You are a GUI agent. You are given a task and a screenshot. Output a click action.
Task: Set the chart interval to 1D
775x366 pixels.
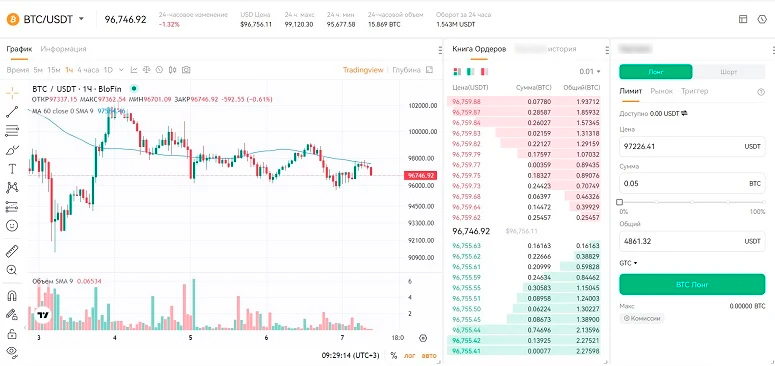click(x=108, y=70)
